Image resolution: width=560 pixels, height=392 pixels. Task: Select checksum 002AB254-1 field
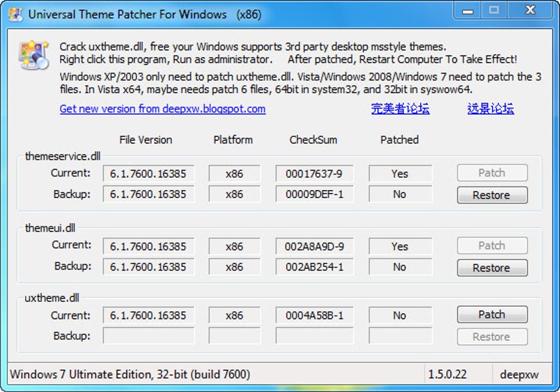coord(315,267)
